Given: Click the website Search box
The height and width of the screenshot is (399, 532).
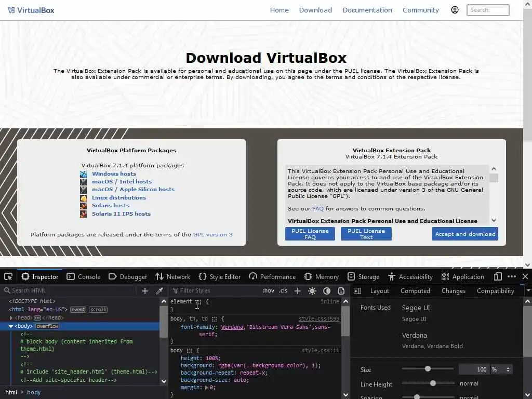Looking at the screenshot, I should (x=487, y=10).
